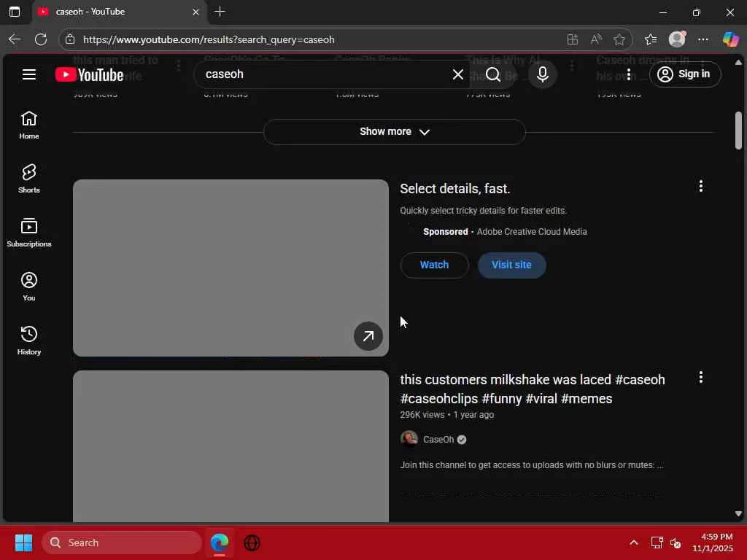The image size is (747, 560).
Task: Click the Quickly select tricky details text
Action: 483,211
